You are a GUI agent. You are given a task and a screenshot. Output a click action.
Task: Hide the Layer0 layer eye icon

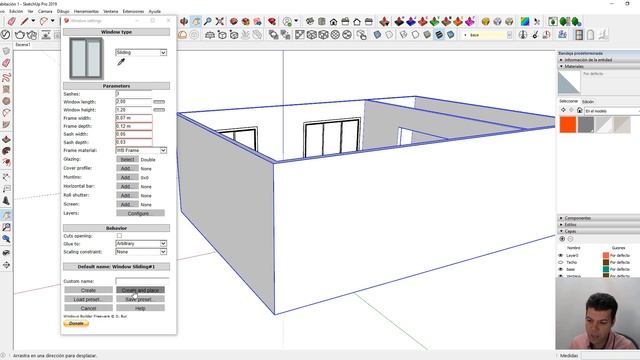560,256
